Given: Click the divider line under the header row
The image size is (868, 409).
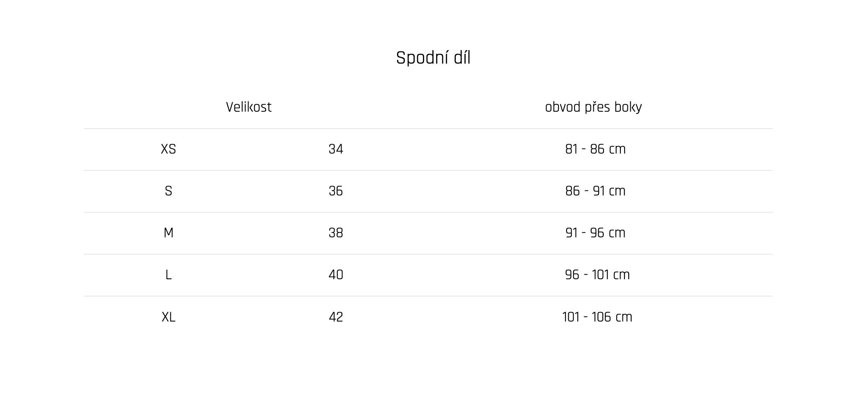Looking at the screenshot, I should click(428, 129).
